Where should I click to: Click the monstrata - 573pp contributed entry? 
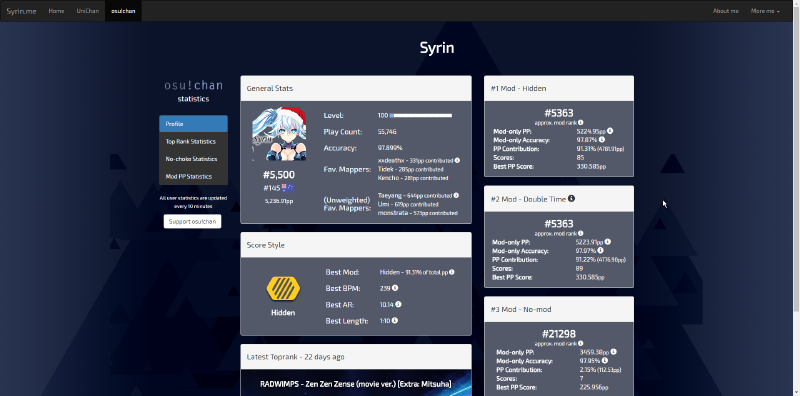[x=417, y=213]
